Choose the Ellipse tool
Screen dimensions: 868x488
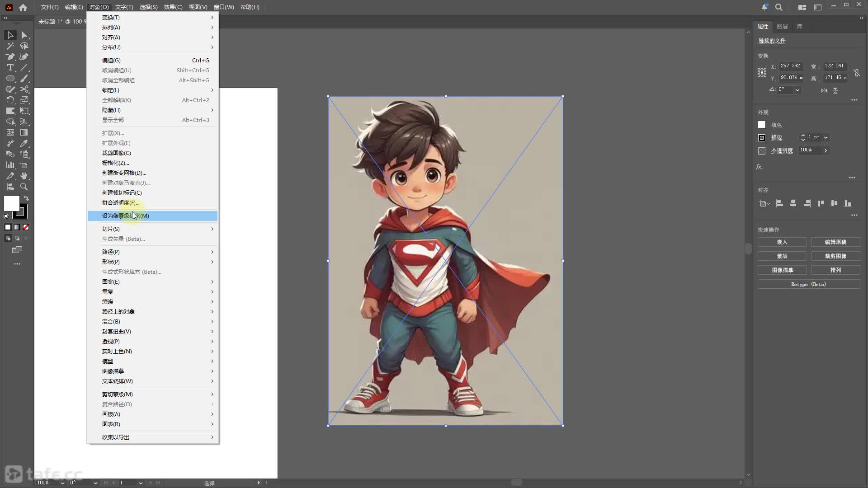pos(10,79)
